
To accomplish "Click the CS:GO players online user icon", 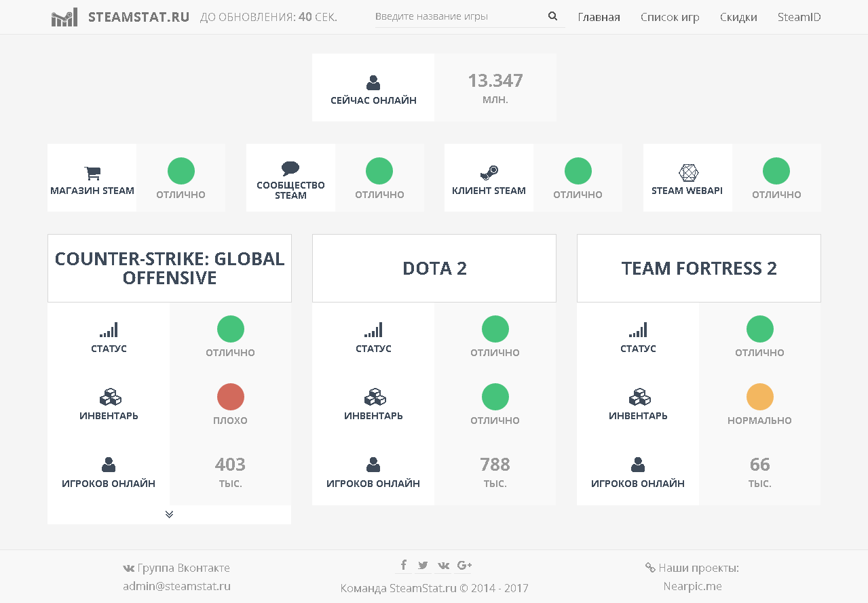I will [109, 465].
